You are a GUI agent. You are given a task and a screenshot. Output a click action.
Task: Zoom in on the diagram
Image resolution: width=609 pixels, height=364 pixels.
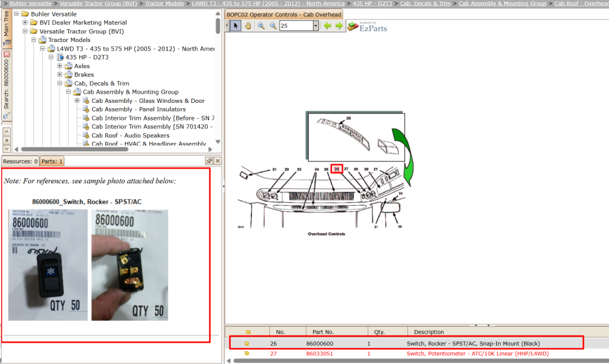tap(261, 26)
